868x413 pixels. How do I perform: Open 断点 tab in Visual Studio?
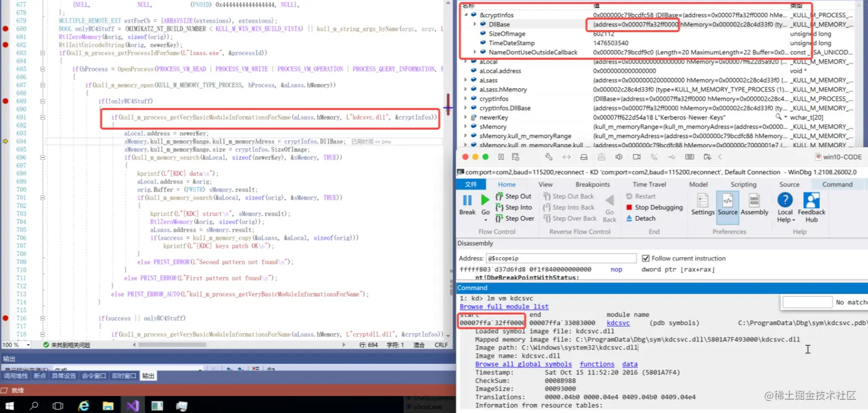click(x=40, y=376)
